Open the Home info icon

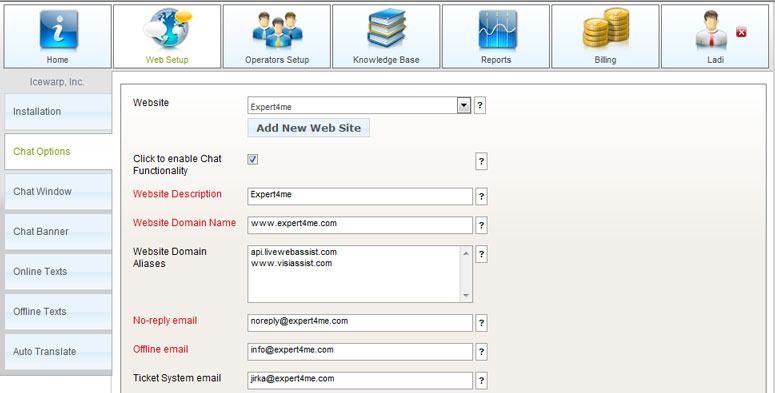(x=58, y=29)
